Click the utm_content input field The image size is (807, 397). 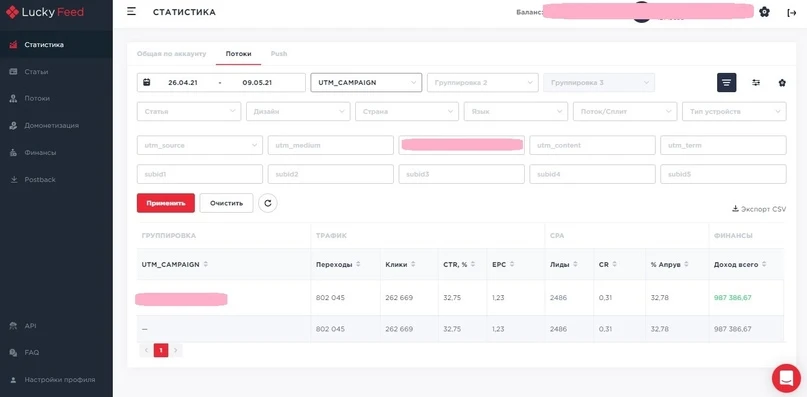[x=592, y=145]
